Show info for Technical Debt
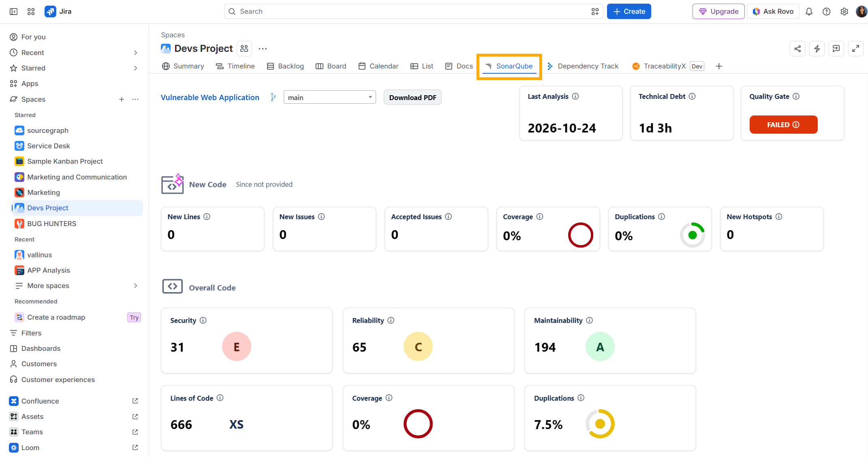 [x=692, y=96]
